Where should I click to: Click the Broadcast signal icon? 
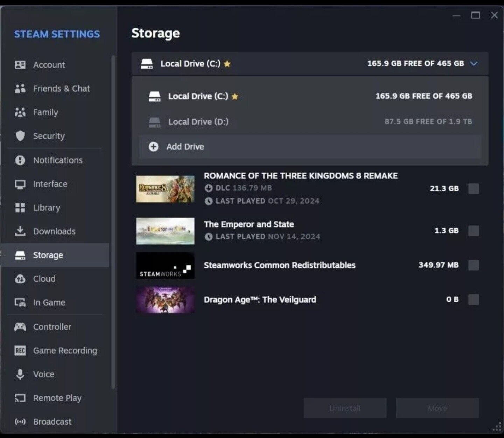click(20, 422)
